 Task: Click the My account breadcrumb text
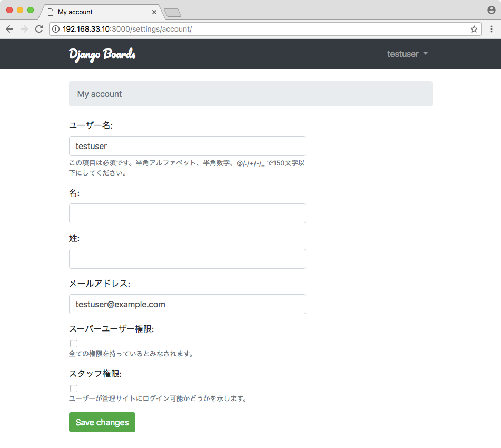coord(100,94)
